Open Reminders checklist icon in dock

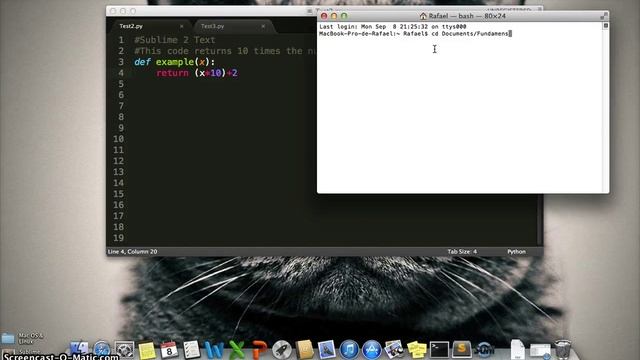pyautogui.click(x=191, y=350)
